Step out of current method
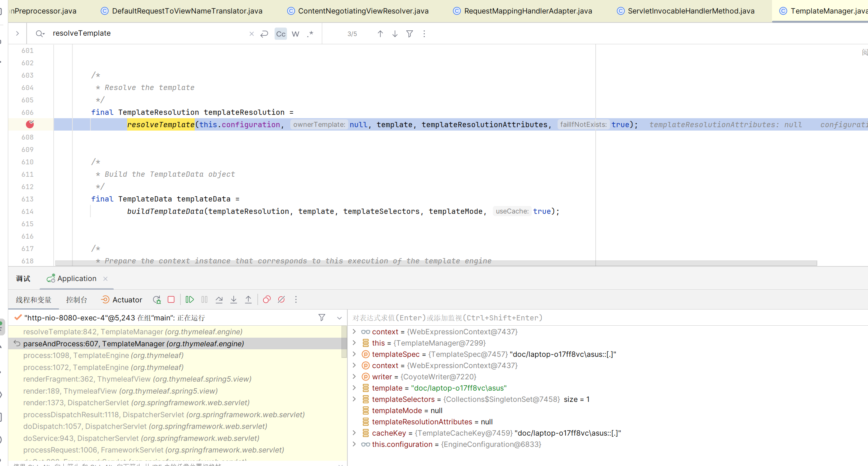Screen dimensions: 868x466 [248, 299]
